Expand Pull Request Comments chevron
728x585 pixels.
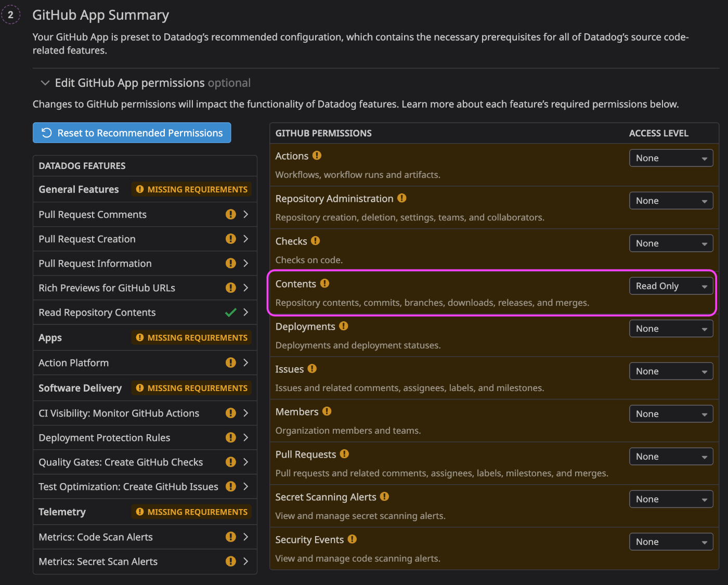246,214
